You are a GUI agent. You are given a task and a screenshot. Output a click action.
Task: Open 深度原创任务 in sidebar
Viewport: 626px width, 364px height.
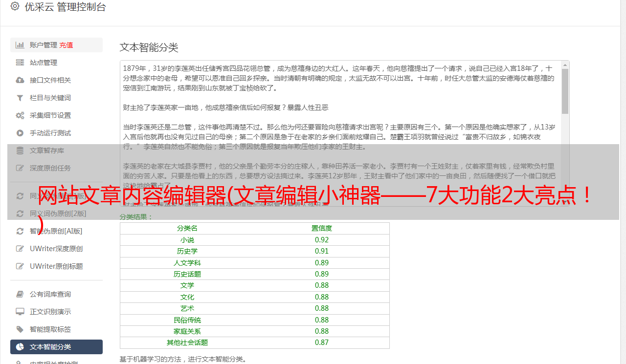click(x=56, y=168)
